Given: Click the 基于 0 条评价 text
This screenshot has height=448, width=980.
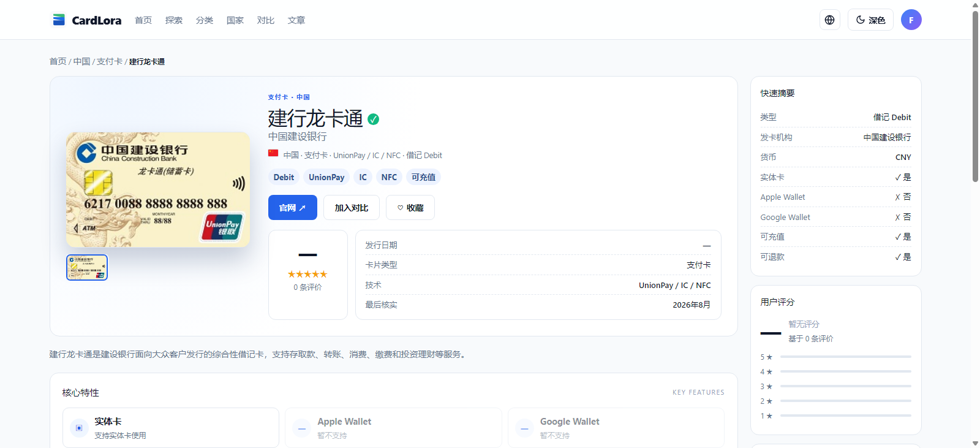Looking at the screenshot, I should [x=811, y=338].
